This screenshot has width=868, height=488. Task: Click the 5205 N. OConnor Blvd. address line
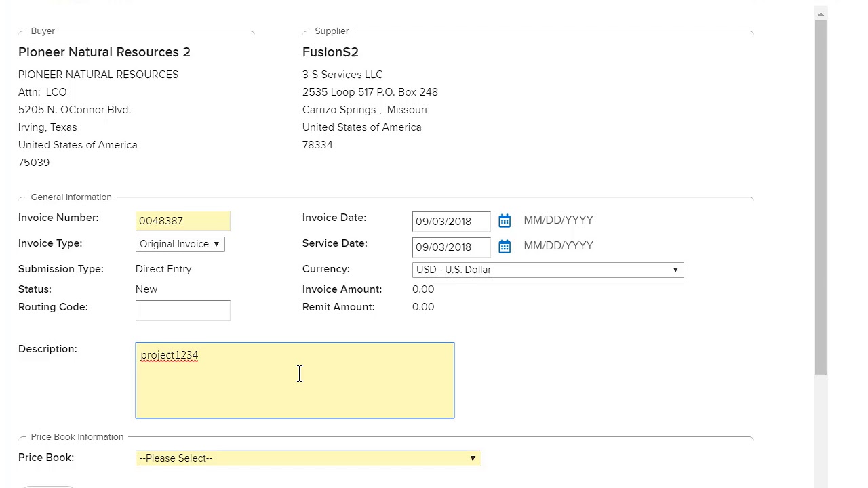(x=75, y=110)
